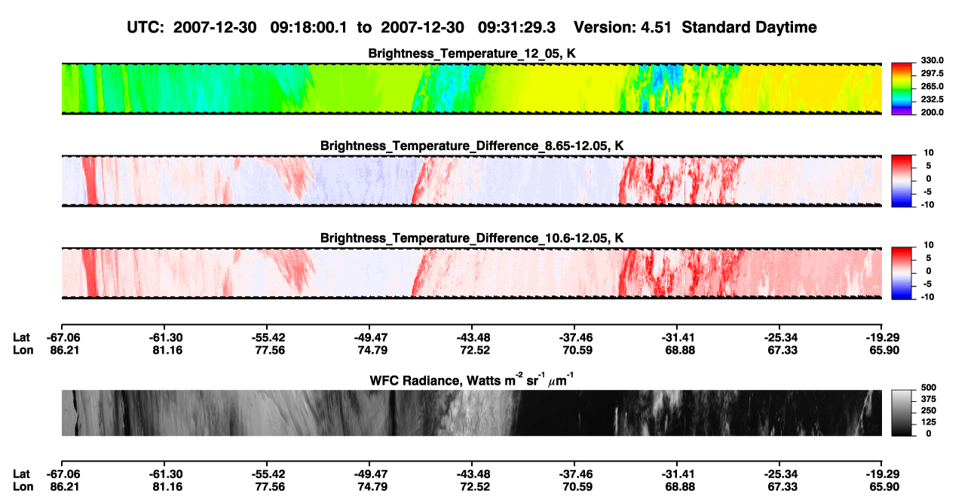Click the bottom axis latitude value -43.48
The width and height of the screenshot is (980, 503).
click(x=472, y=474)
